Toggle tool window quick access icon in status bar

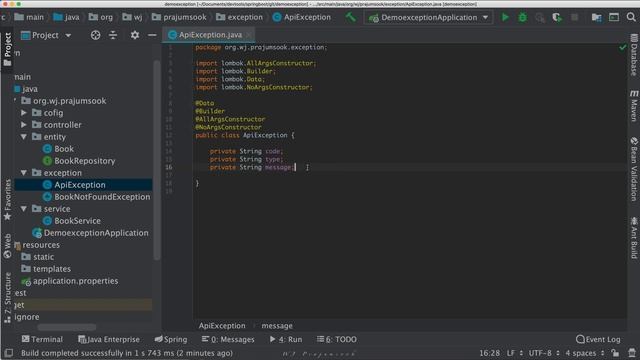pyautogui.click(x=9, y=353)
